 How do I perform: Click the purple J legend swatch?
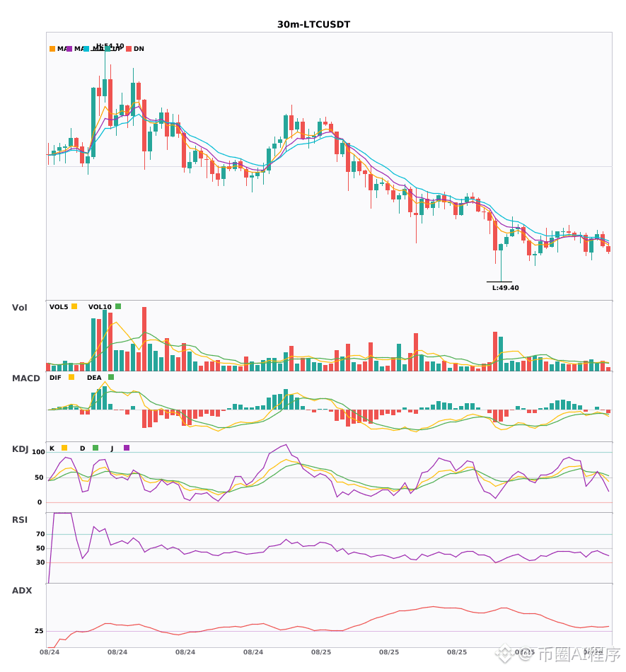coord(127,448)
